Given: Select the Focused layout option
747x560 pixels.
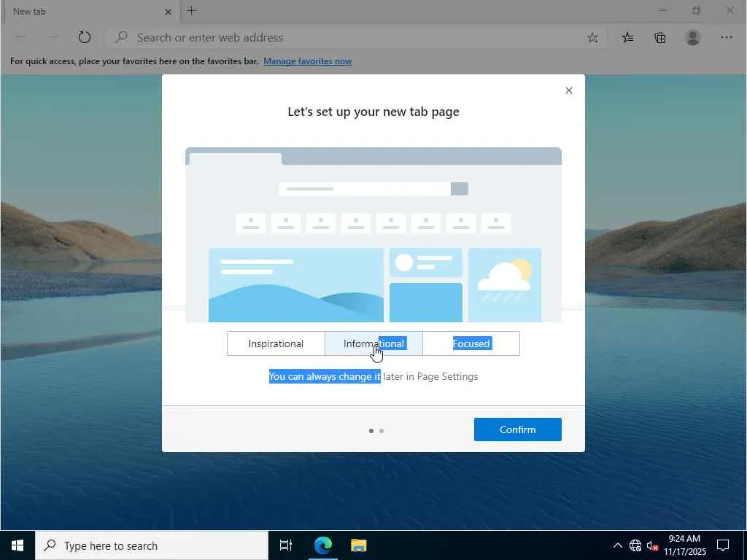Looking at the screenshot, I should click(x=471, y=344).
